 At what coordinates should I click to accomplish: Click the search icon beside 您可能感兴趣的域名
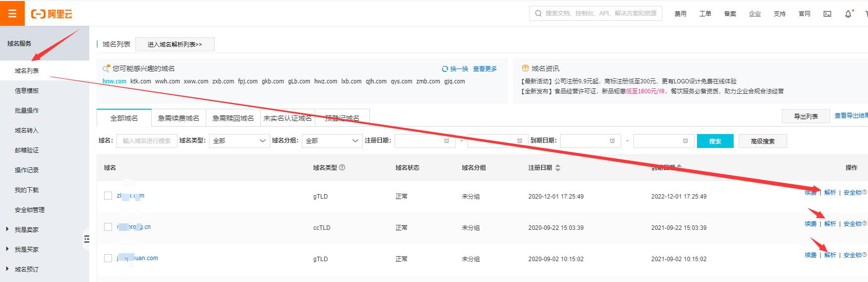[106, 69]
